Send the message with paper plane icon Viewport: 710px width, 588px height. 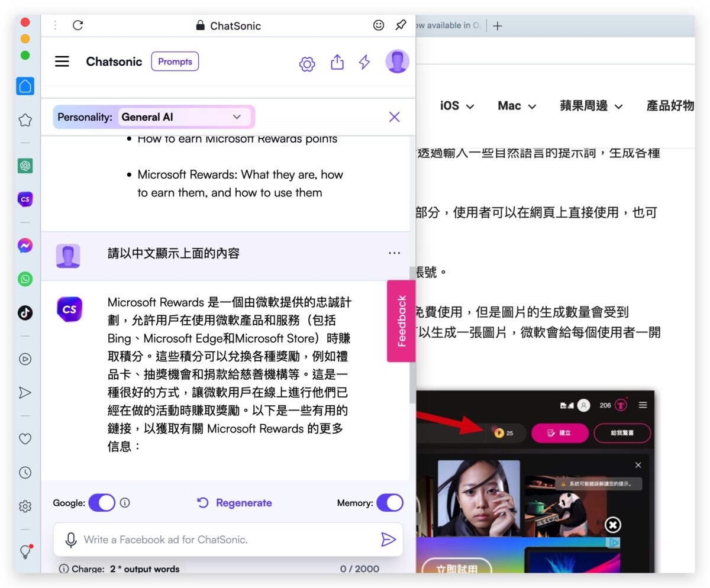[388, 539]
